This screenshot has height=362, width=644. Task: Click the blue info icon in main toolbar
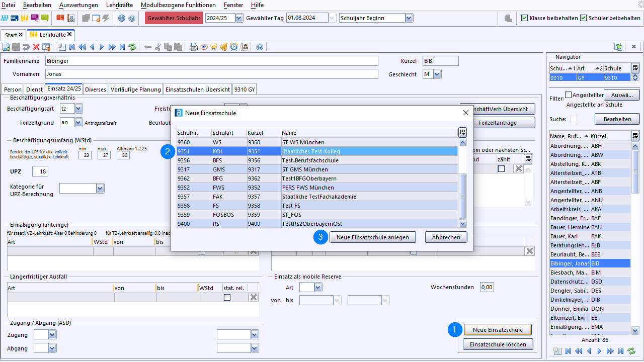[x=122, y=18]
